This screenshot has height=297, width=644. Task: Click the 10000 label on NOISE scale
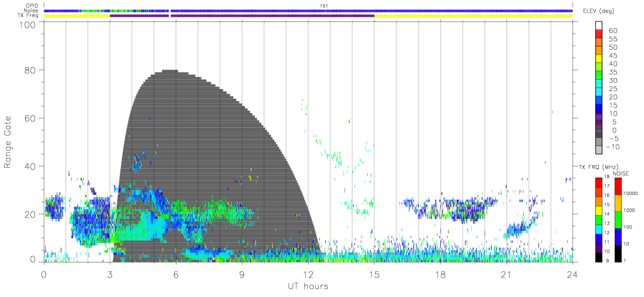pos(631,194)
